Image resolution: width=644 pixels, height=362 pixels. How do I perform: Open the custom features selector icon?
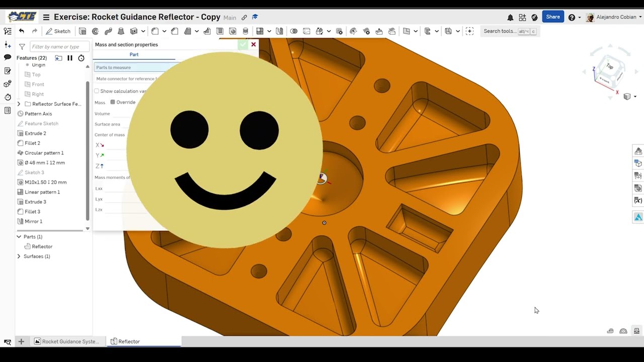point(470,31)
